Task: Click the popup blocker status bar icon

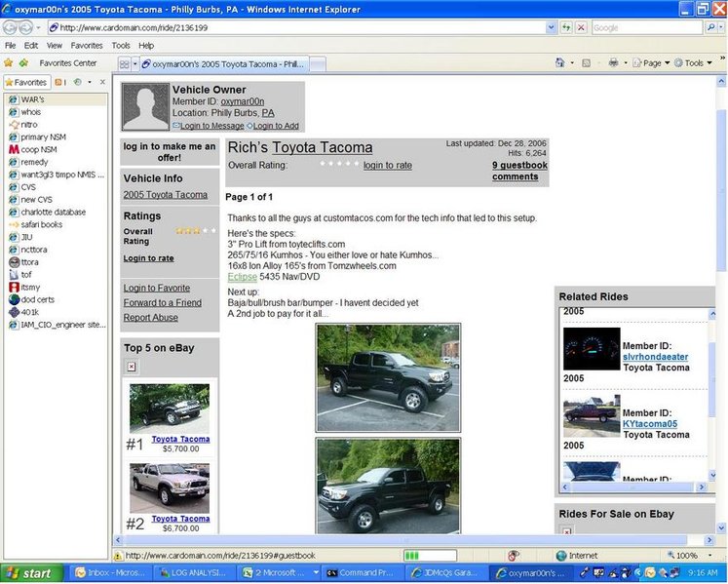Action: point(513,555)
